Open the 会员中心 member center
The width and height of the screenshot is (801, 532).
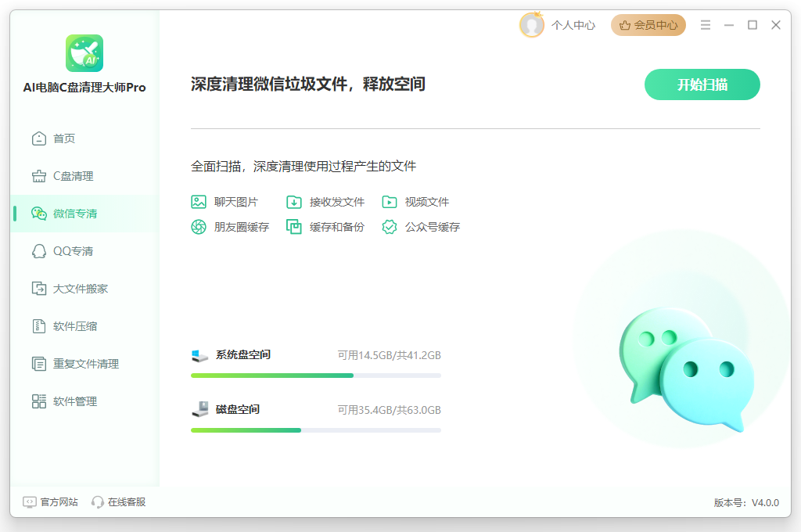pyautogui.click(x=648, y=25)
